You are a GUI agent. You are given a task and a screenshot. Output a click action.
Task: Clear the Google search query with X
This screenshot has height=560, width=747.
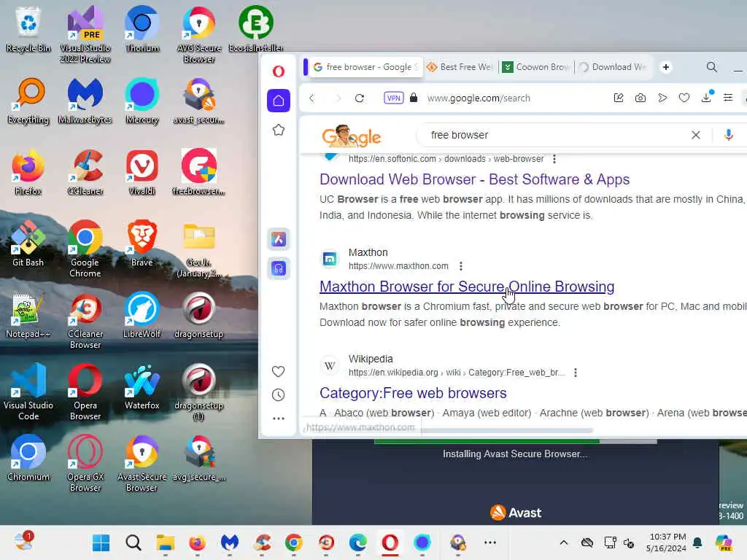(695, 135)
